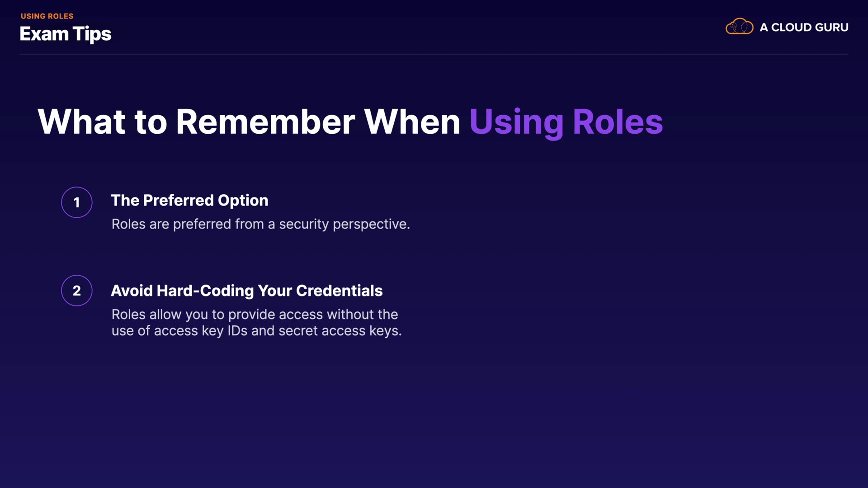This screenshot has width=868, height=488.
Task: Click the line "Roles allow you to provide access"
Action: [x=255, y=314]
